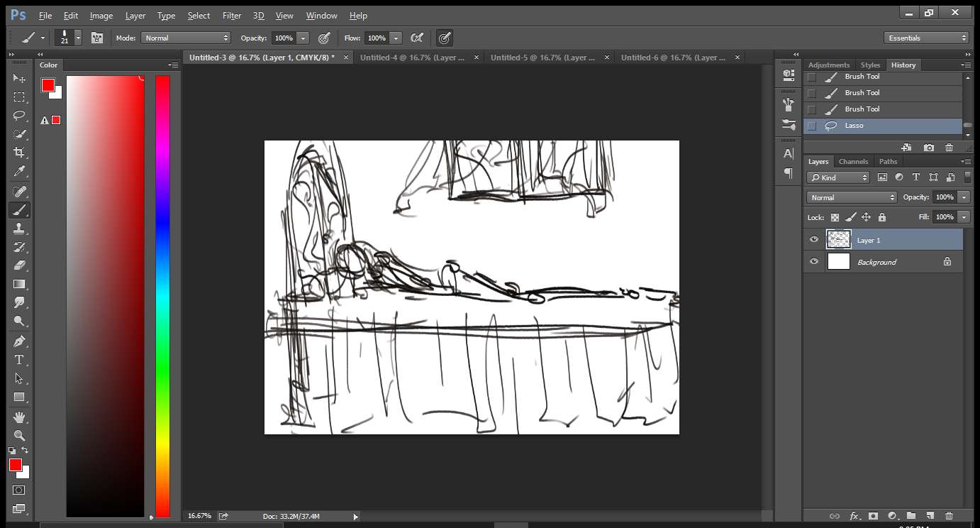Delete current state in History panel
Image resolution: width=980 pixels, height=528 pixels.
coord(950,148)
